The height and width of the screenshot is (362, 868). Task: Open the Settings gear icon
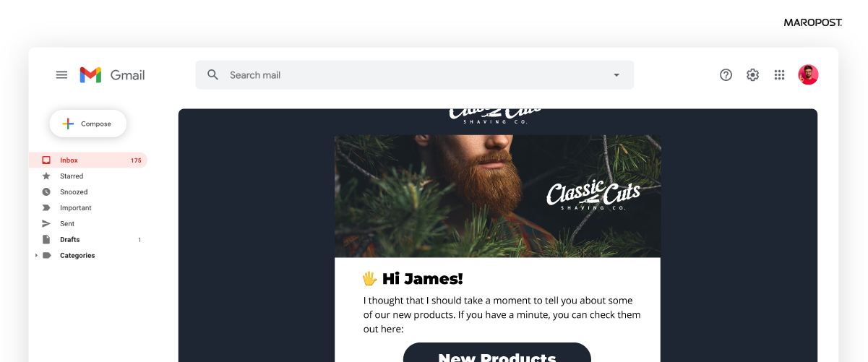click(753, 75)
